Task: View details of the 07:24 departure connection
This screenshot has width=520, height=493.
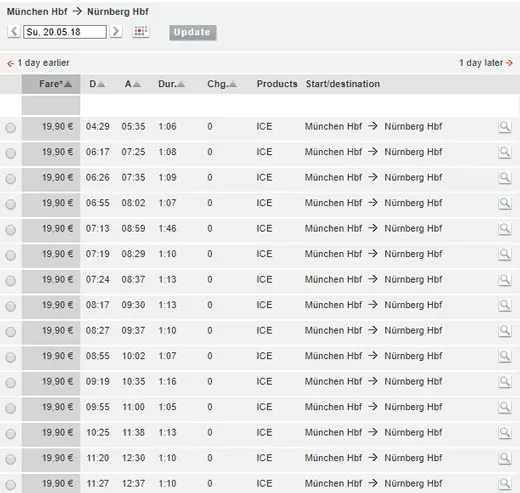Action: [505, 280]
